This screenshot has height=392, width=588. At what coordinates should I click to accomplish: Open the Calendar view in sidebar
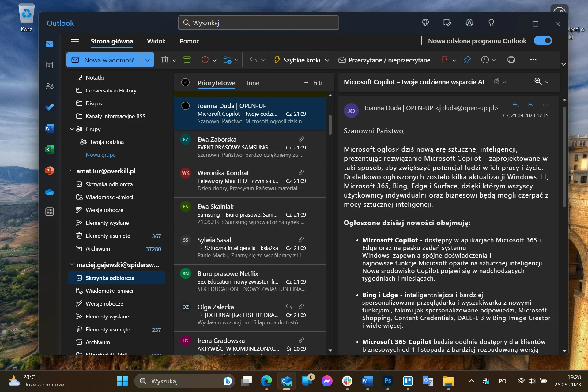[50, 65]
